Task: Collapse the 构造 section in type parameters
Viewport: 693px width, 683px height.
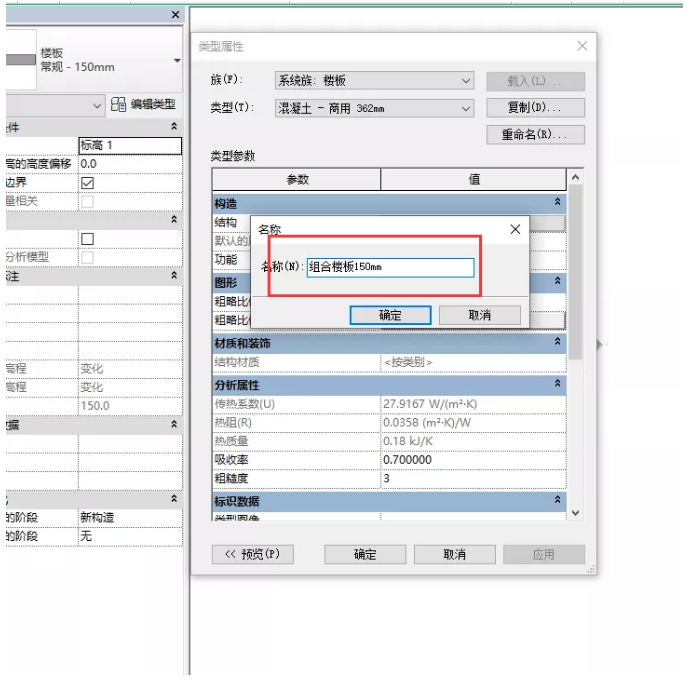Action: pyautogui.click(x=557, y=202)
